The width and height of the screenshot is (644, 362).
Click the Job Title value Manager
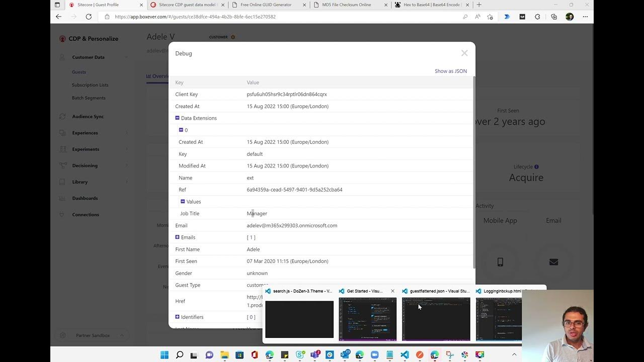coord(257,213)
